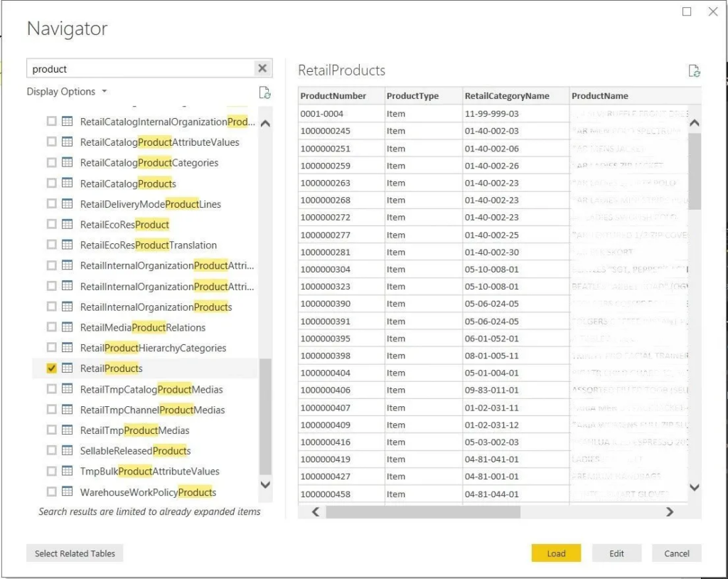Click the table icon of RetailMediaProductRelations
Image resolution: width=728 pixels, height=579 pixels.
click(68, 327)
